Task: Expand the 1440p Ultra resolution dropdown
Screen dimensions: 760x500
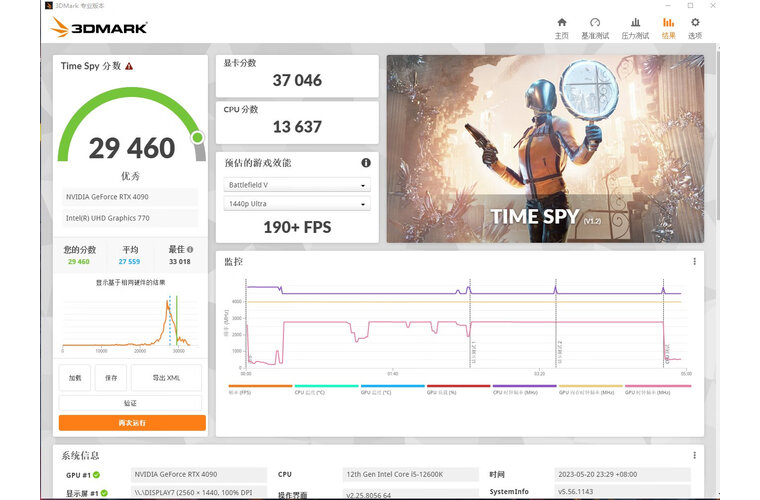Action: click(x=297, y=203)
